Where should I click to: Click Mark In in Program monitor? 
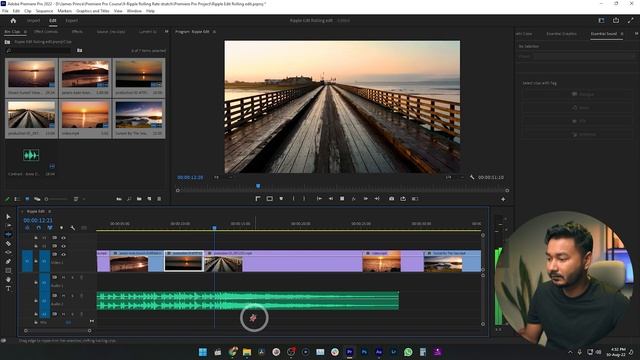coord(293,199)
